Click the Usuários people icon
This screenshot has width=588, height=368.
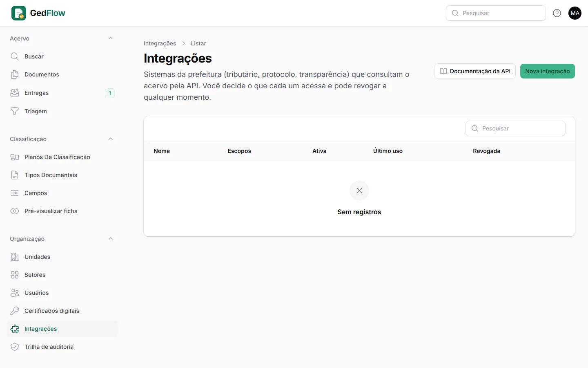(15, 293)
